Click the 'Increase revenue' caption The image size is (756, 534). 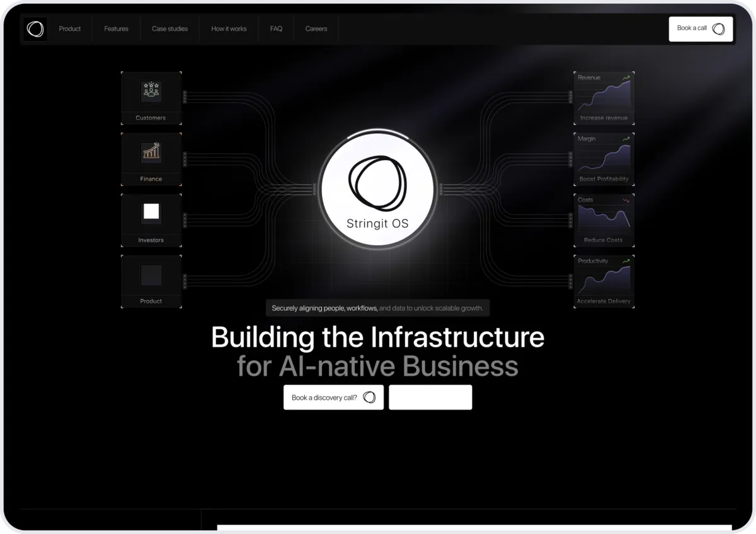point(604,118)
